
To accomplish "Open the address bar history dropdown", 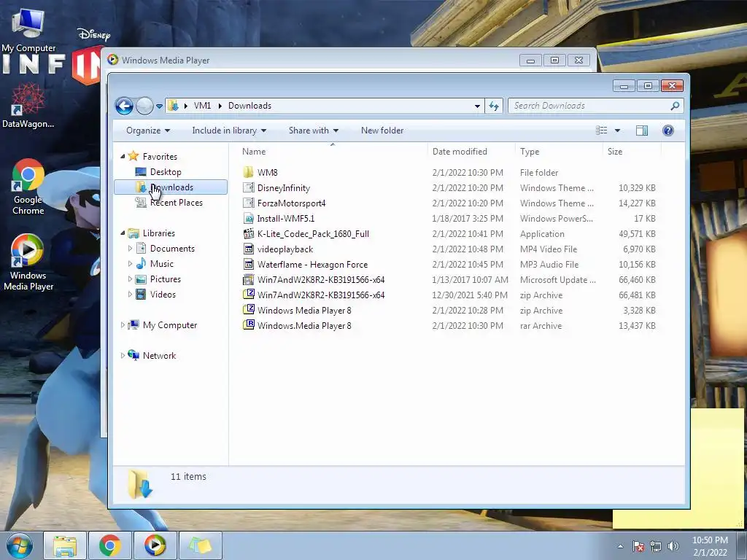I will tap(477, 106).
